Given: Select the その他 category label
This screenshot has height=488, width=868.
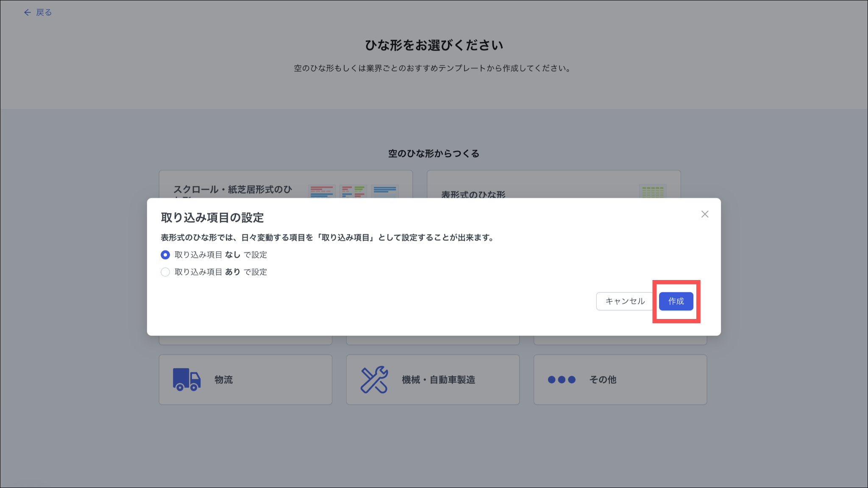Looking at the screenshot, I should [x=603, y=380].
